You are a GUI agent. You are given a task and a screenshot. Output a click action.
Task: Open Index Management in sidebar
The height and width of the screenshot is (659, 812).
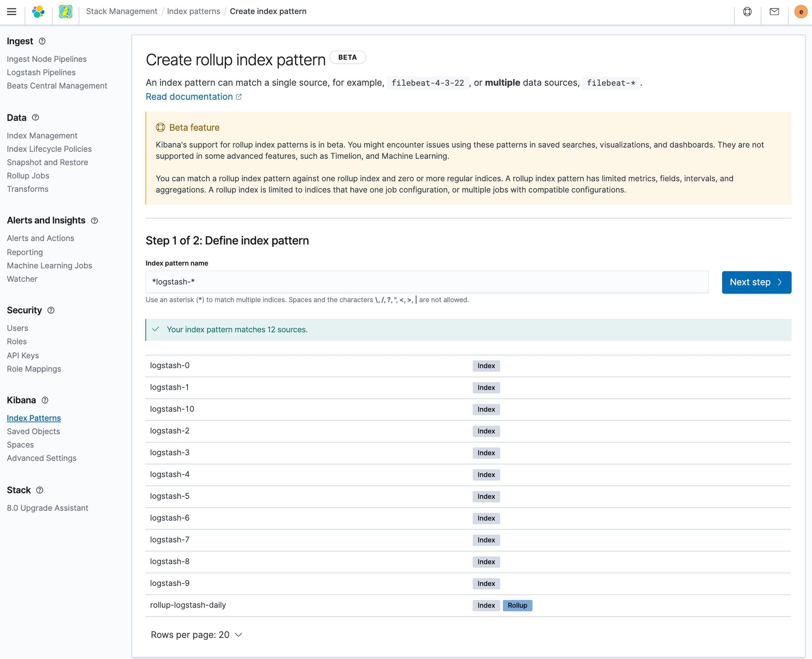click(x=42, y=135)
